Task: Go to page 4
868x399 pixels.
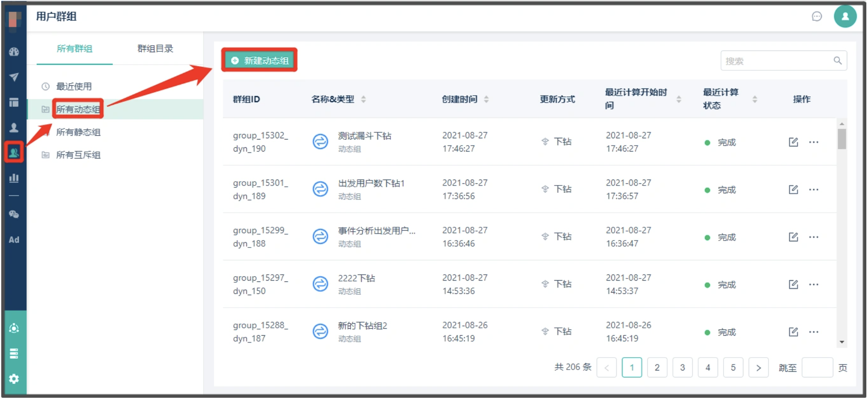Action: tap(708, 368)
